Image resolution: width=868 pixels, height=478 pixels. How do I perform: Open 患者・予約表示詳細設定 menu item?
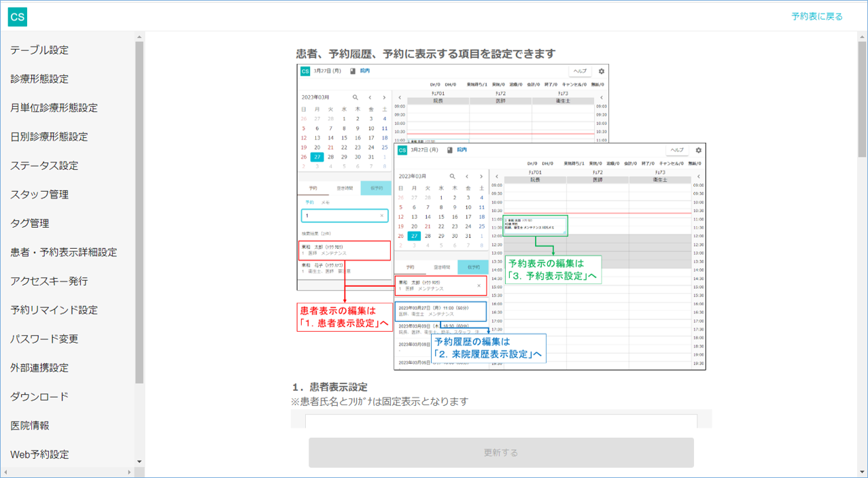(63, 252)
